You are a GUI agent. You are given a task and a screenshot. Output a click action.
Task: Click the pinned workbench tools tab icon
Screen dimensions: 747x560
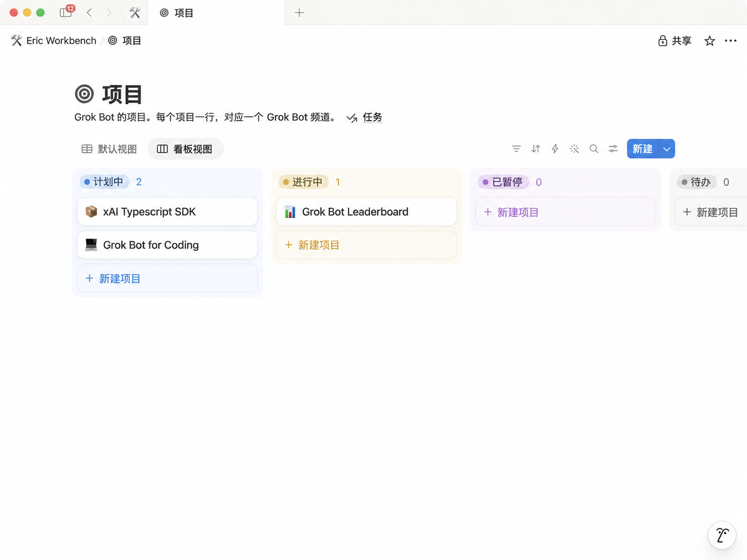[x=135, y=12]
